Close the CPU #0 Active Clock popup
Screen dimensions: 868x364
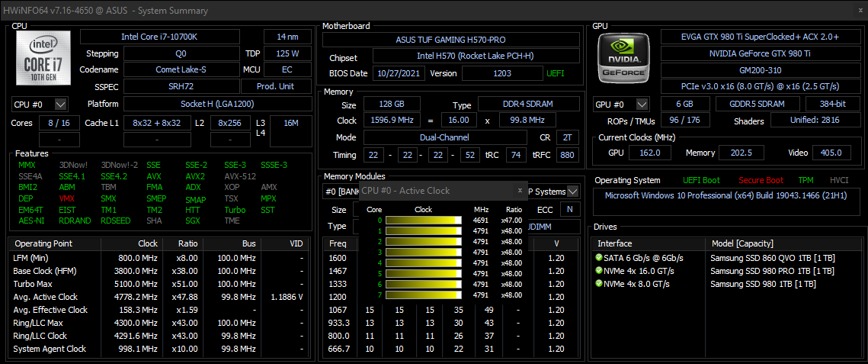click(520, 191)
